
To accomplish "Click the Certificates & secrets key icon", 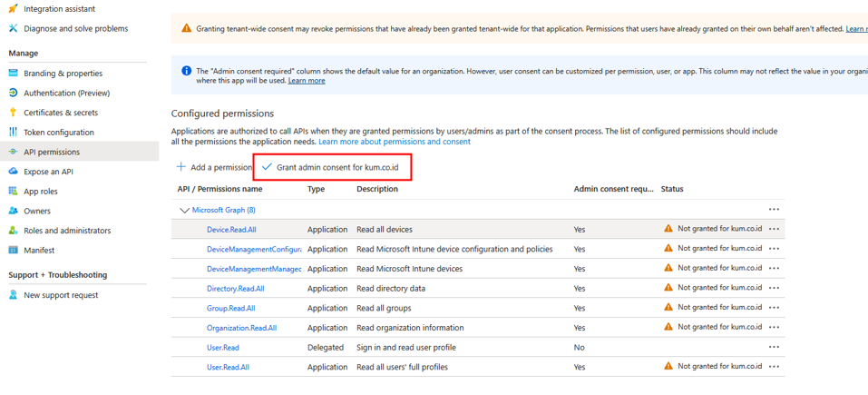I will pyautogui.click(x=14, y=113).
